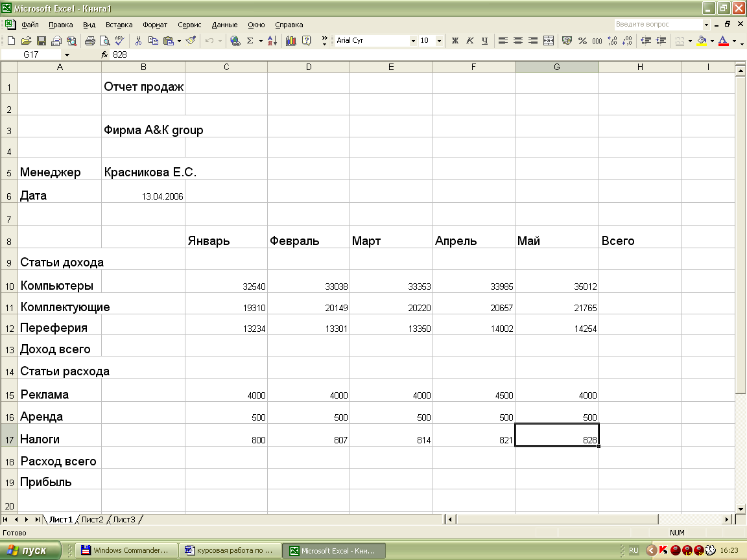Go to the next sheet with tab arrow

click(x=26, y=520)
